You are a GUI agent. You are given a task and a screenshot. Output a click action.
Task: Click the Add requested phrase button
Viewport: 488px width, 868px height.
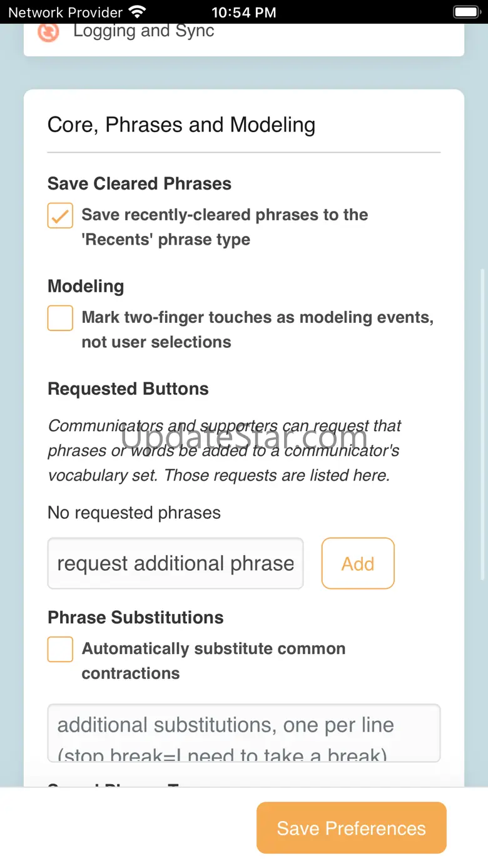(358, 563)
